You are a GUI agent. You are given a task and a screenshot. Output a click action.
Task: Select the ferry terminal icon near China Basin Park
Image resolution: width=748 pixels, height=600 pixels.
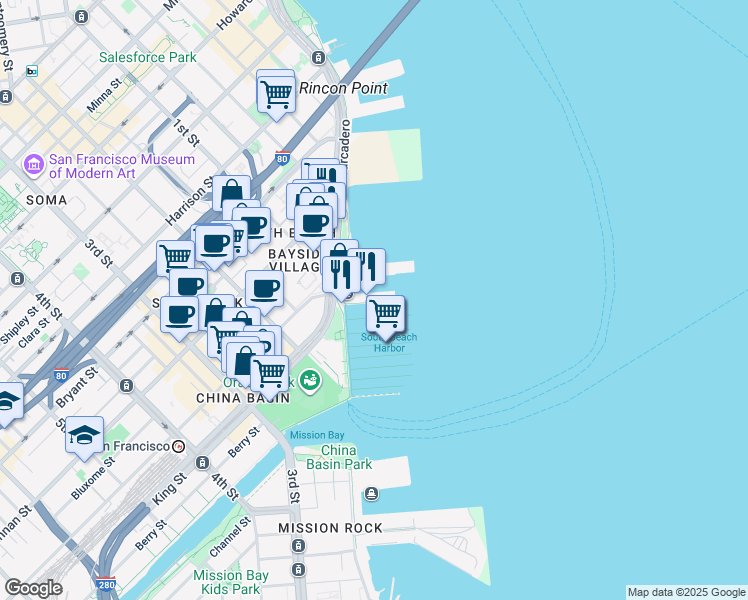point(371,493)
